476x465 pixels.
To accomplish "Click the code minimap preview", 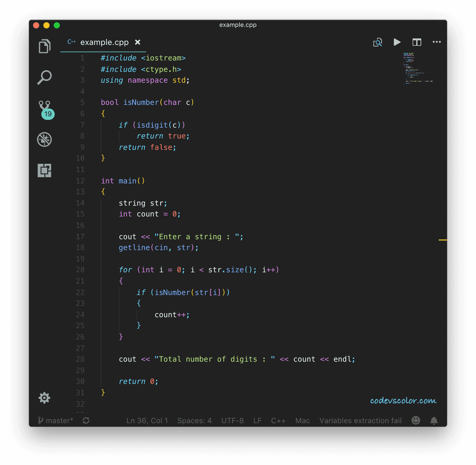I will [x=418, y=68].
